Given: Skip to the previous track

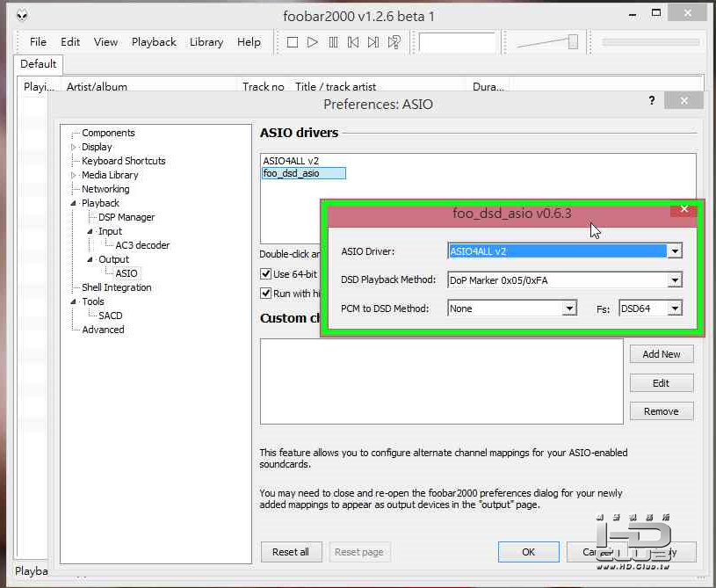Looking at the screenshot, I should click(353, 42).
